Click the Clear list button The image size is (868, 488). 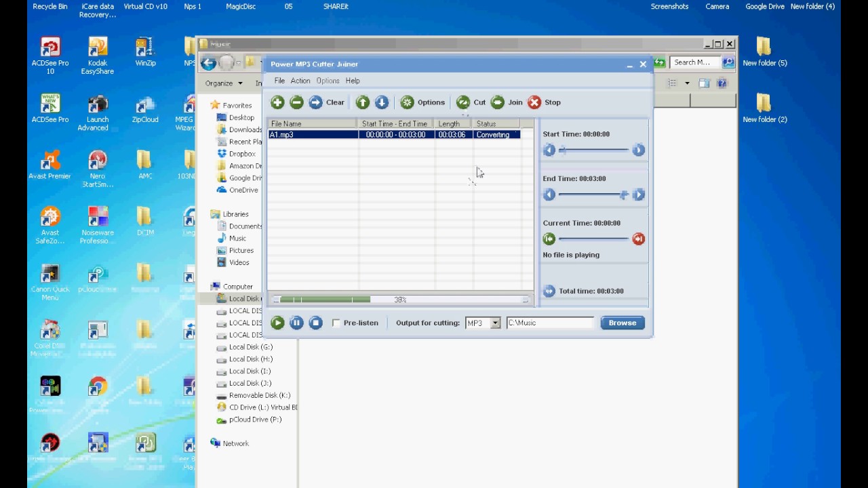coord(327,102)
